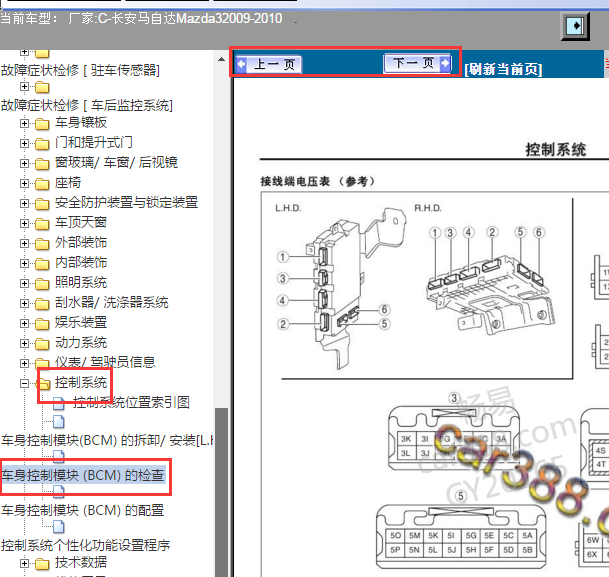Click the 控制系统 page title
609x577 pixels.
(555, 149)
